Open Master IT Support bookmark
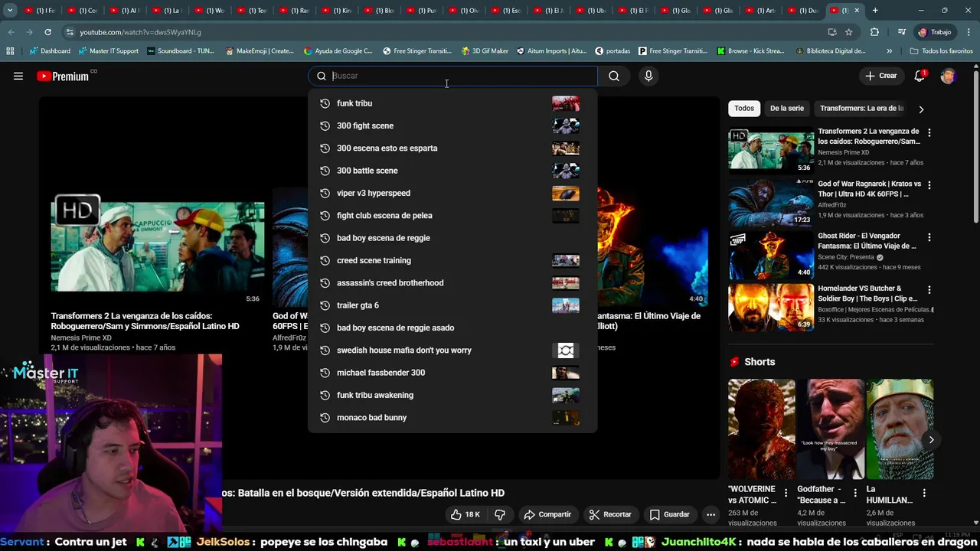This screenshot has width=980, height=551. click(107, 51)
